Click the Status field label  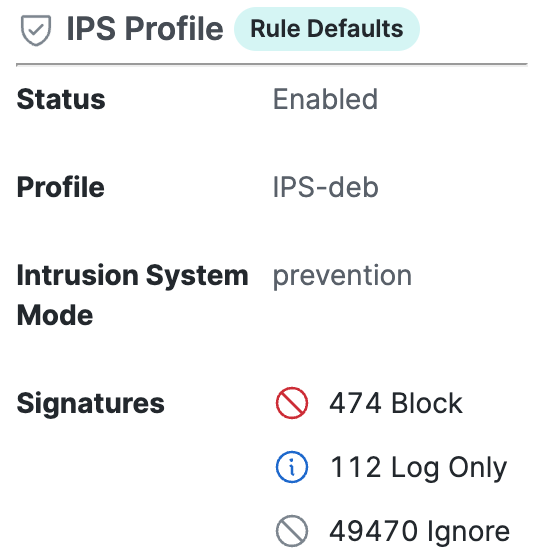pos(61,99)
